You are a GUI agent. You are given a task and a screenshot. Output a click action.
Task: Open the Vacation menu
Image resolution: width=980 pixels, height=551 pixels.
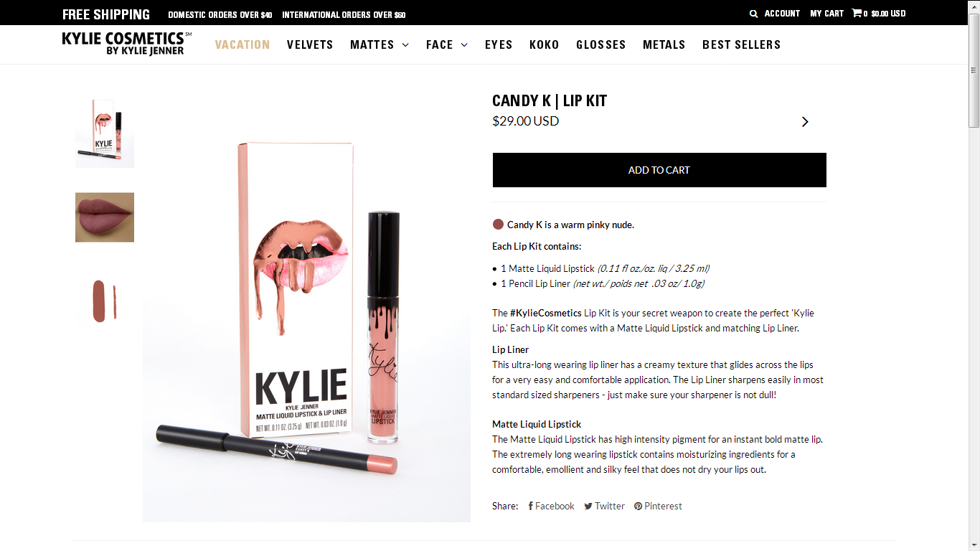[242, 44]
